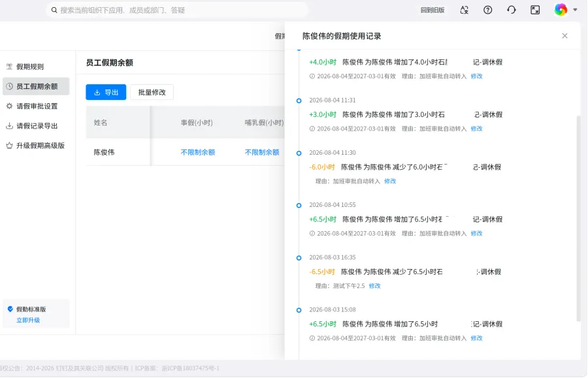Screen dimensions: 588x378
Task: Click the -6.0小时 amount text
Action: (321, 167)
